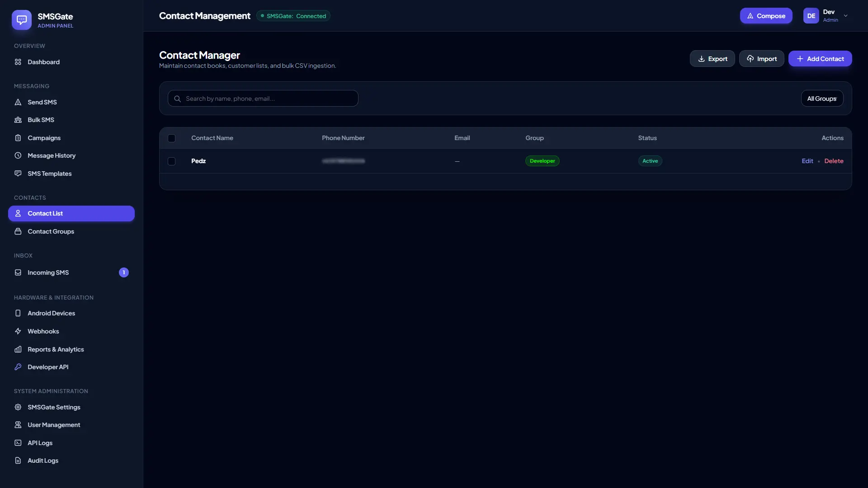868x488 pixels.
Task: Click the Incoming SMS unread badge
Action: 124,272
